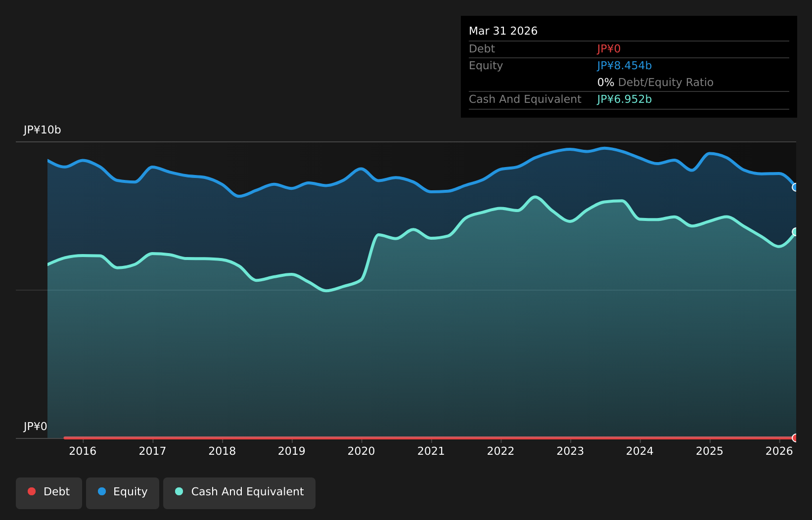
Task: Click the 2023 x-axis label
Action: 570,451
